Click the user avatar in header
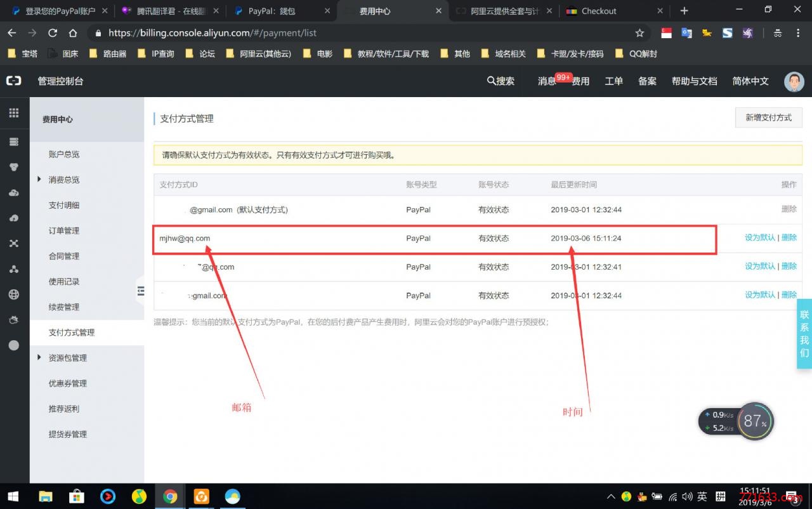Viewport: 812px width, 509px height. (x=794, y=81)
